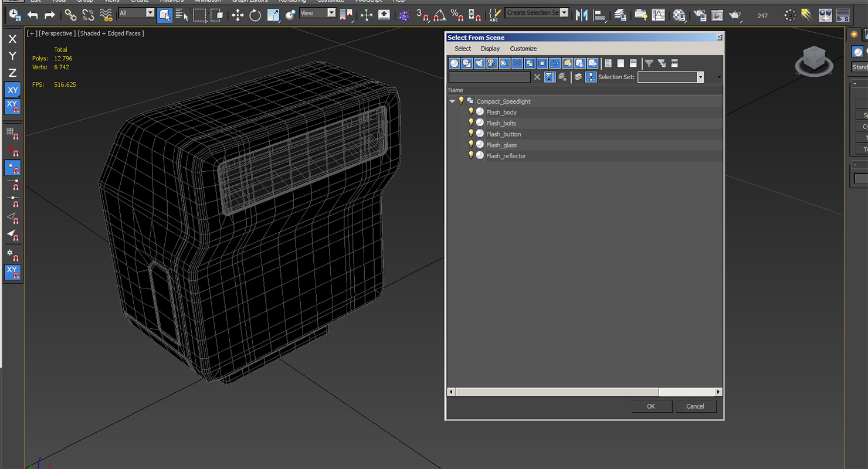This screenshot has width=868, height=469.
Task: Select the Flash_button object row
Action: (x=585, y=134)
